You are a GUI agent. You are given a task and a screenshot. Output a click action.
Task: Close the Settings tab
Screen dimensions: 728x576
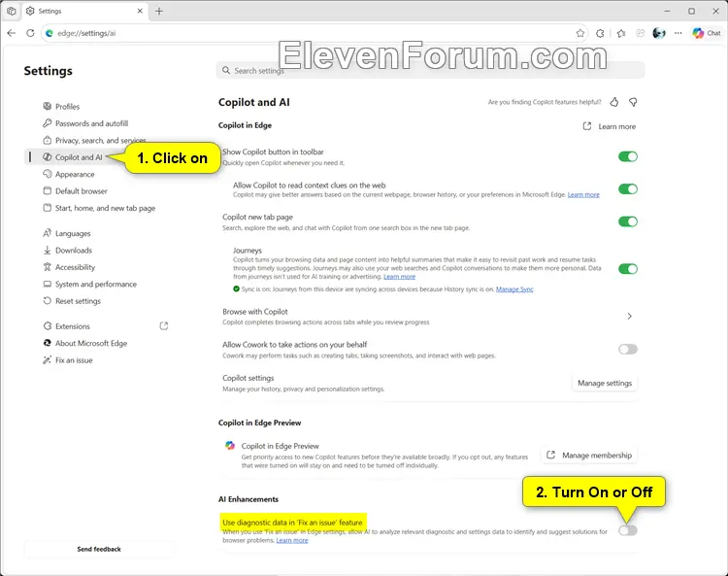(140, 11)
